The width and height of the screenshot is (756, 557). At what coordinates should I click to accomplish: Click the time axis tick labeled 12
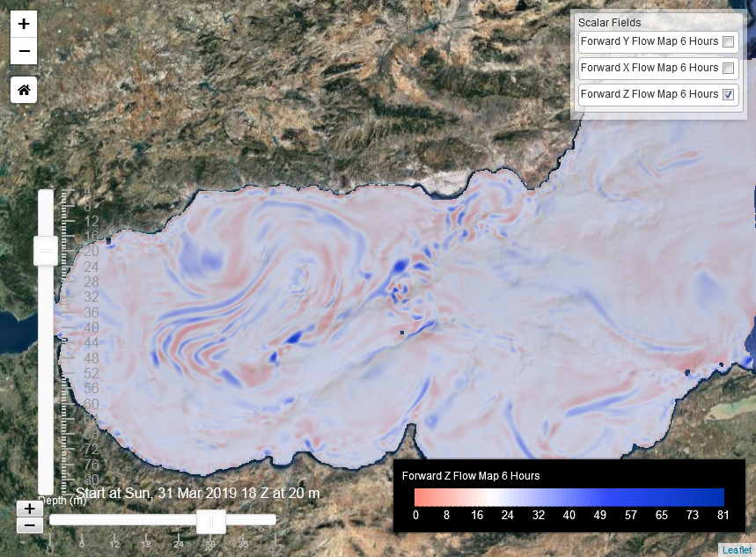114,544
